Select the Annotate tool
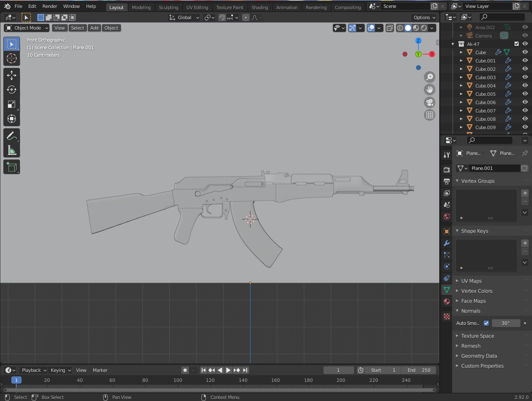 point(11,135)
